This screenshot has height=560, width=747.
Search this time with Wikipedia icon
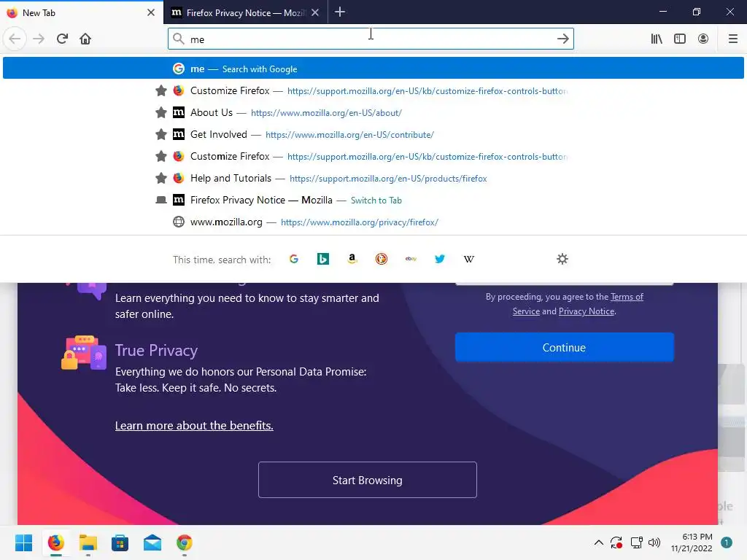click(x=469, y=259)
